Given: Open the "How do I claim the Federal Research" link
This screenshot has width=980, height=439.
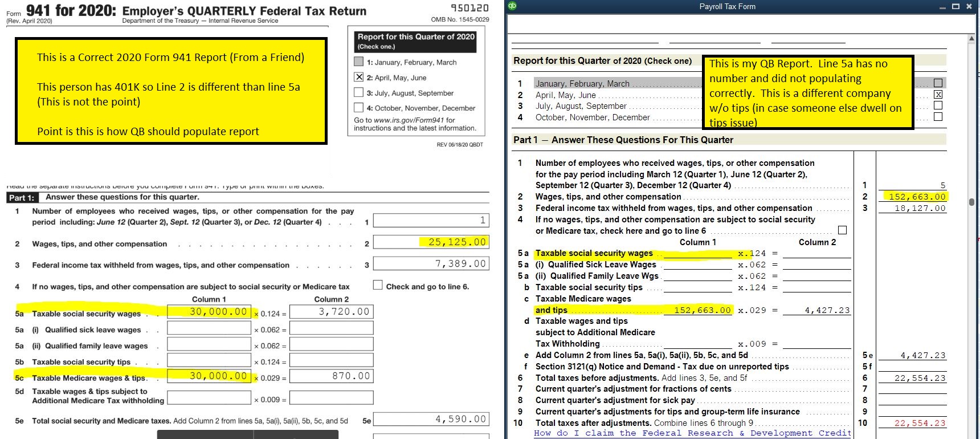Looking at the screenshot, I should [692, 433].
